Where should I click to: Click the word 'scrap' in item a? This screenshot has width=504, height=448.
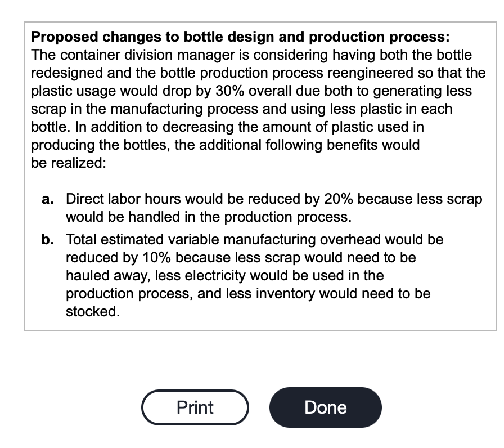466,199
